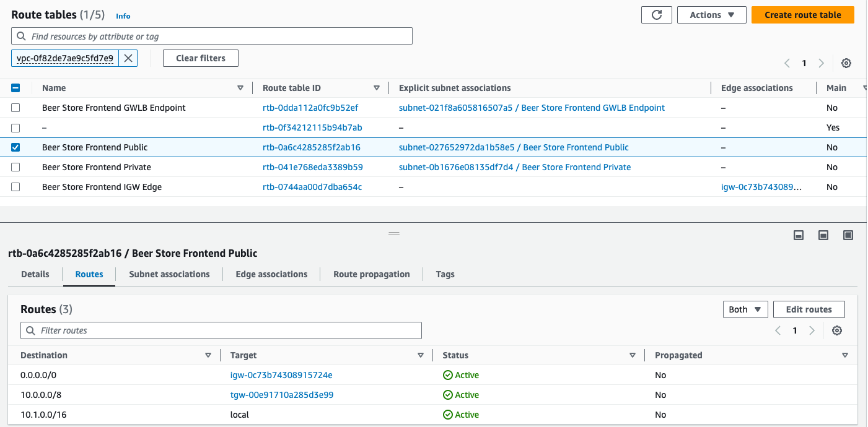This screenshot has width=868, height=427.
Task: Uncheck the Beer Store Frontend Public row
Action: pyautogui.click(x=15, y=147)
